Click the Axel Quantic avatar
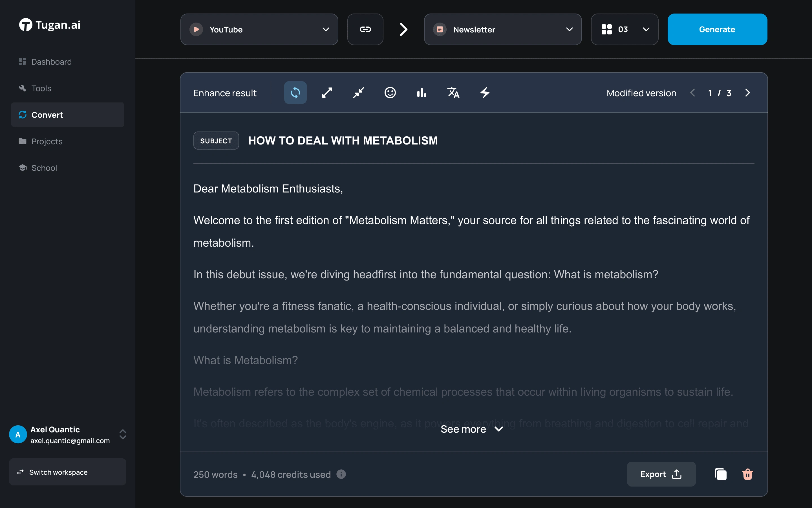This screenshot has height=508, width=812. (x=18, y=434)
